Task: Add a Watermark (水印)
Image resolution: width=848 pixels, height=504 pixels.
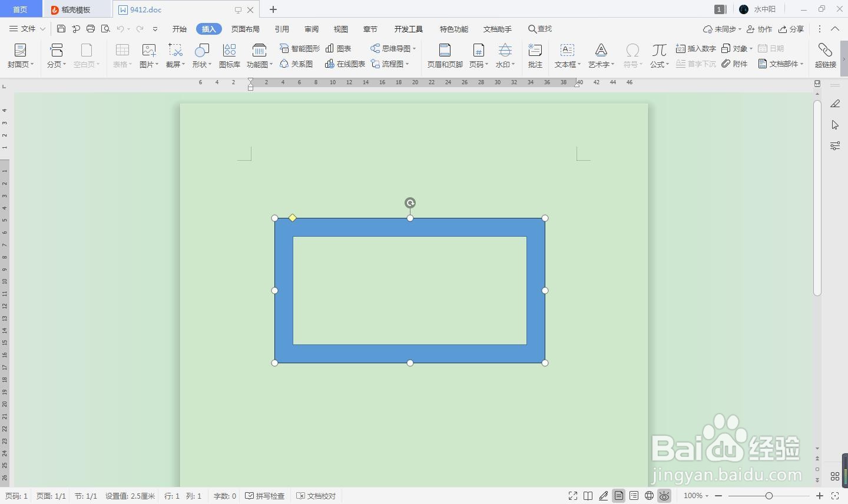Action: pyautogui.click(x=505, y=56)
